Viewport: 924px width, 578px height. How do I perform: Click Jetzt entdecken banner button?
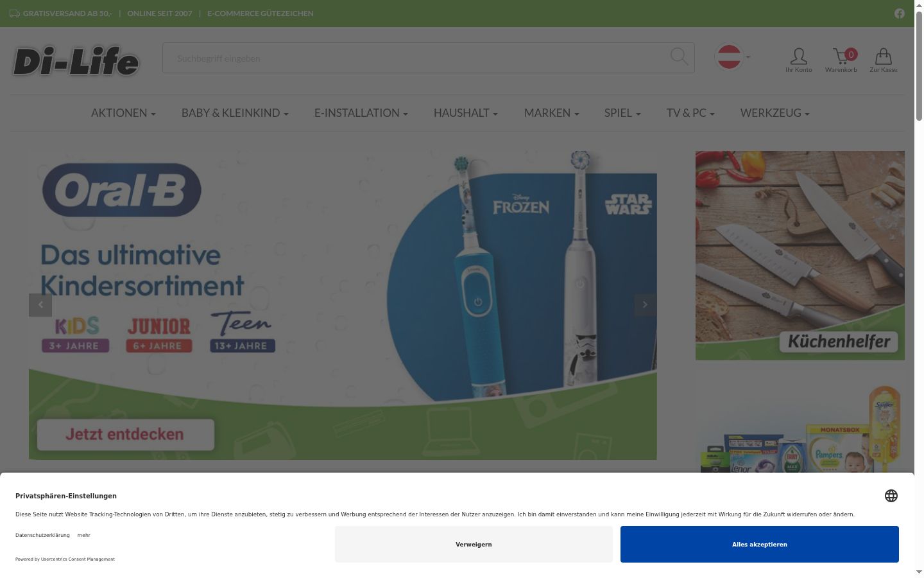[x=125, y=435]
